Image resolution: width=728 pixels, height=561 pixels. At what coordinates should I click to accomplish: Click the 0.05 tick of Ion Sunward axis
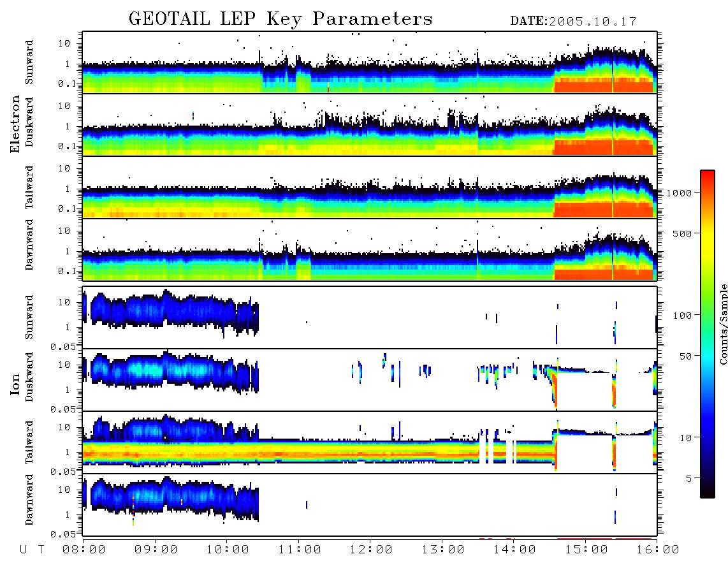[x=63, y=346]
